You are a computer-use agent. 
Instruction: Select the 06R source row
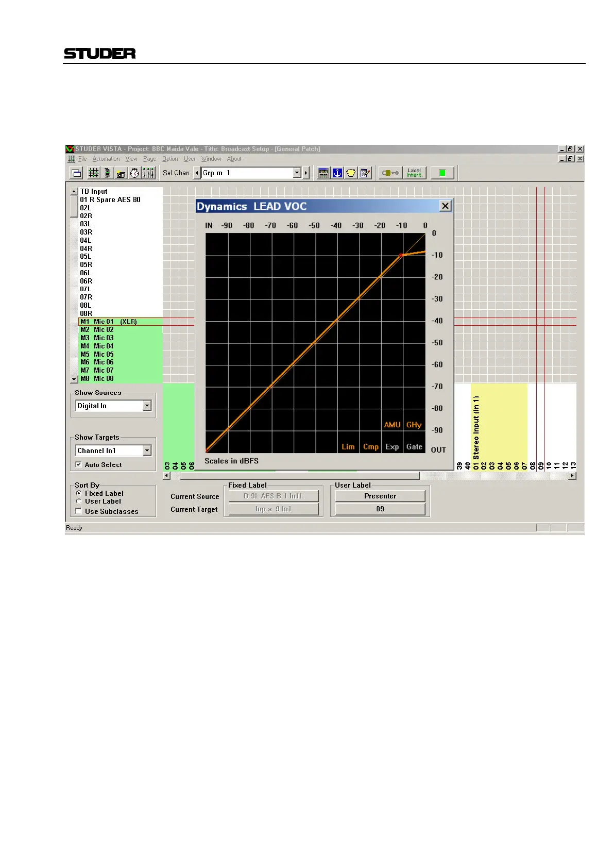tap(120, 281)
